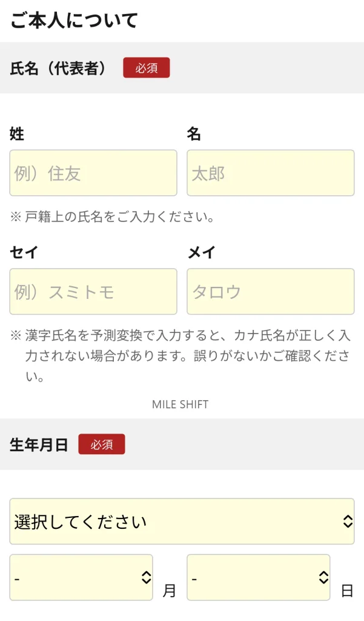Click the MILE SHIFT text
Viewport: 364px width, 621px height.
point(180,404)
